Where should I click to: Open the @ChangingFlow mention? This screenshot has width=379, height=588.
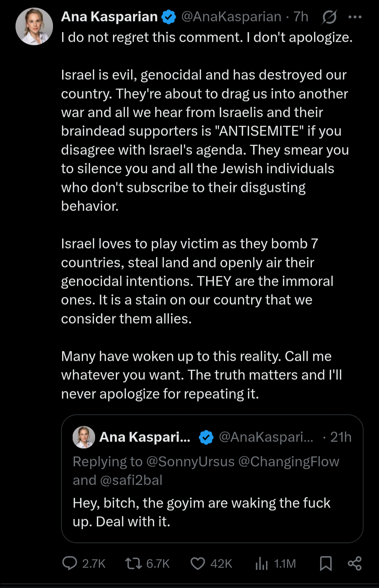[288, 462]
